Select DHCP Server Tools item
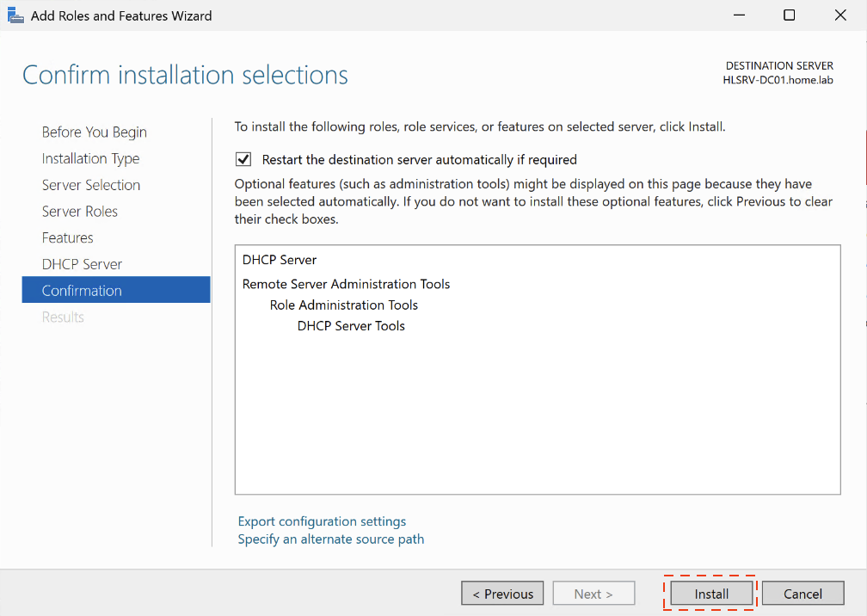This screenshot has height=616, width=867. point(351,326)
